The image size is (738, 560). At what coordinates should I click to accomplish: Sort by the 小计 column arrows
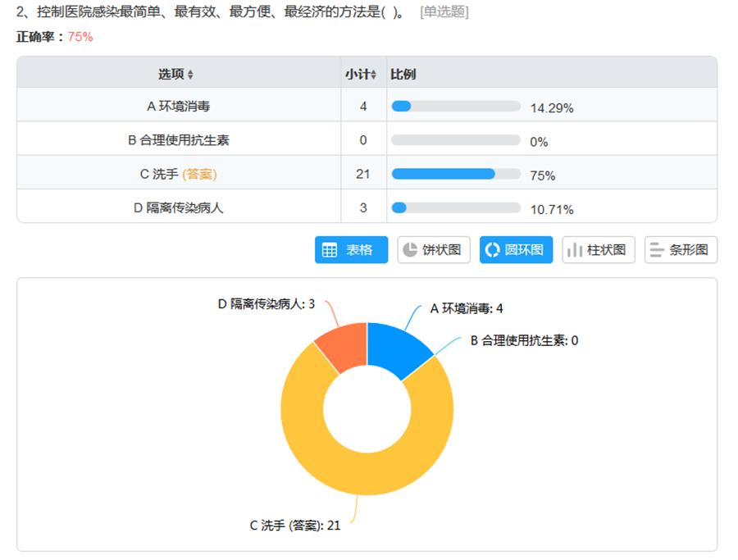pos(374,75)
